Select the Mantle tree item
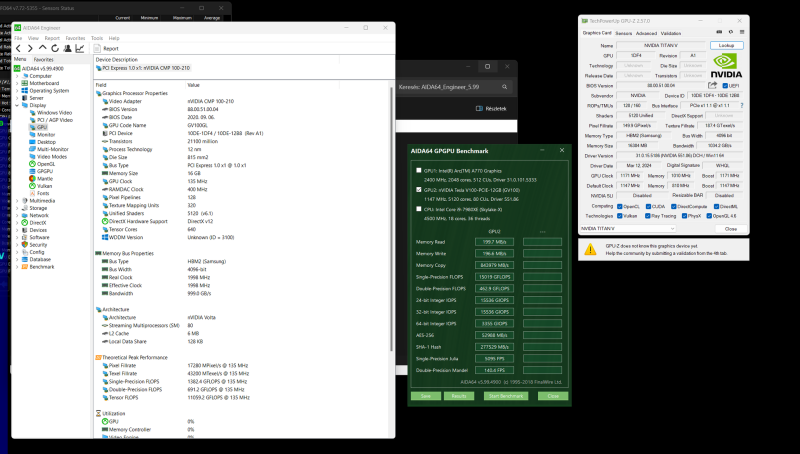Viewport: 800px width, 454px height. pyautogui.click(x=44, y=179)
